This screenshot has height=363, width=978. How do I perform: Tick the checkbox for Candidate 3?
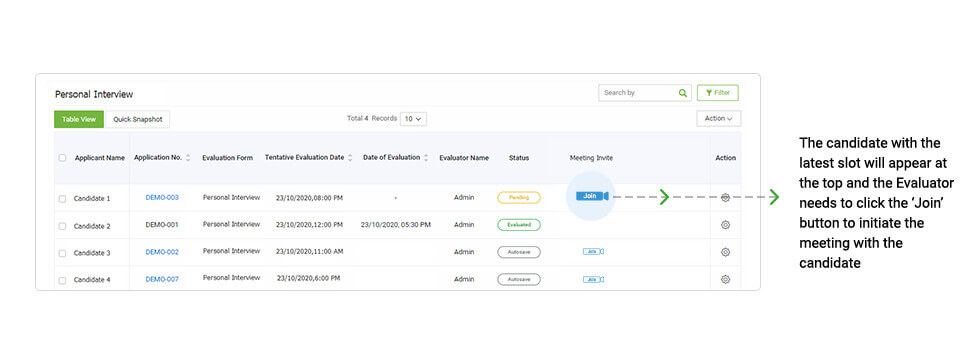point(62,253)
